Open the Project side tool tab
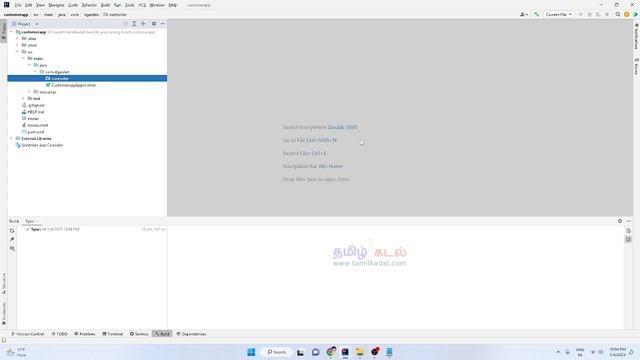 point(4,31)
